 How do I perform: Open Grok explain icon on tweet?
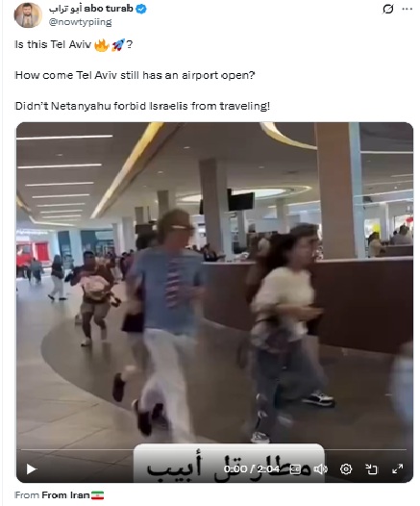[x=387, y=9]
